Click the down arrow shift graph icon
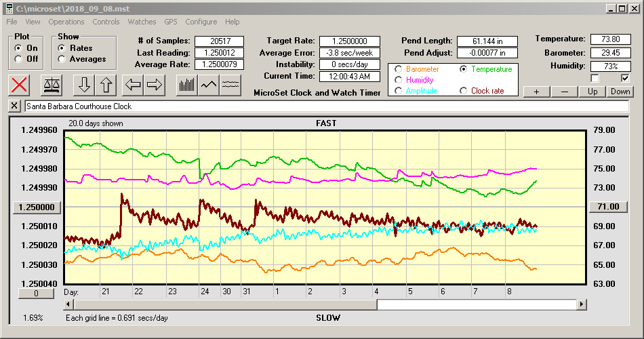The image size is (644, 339). pyautogui.click(x=84, y=85)
